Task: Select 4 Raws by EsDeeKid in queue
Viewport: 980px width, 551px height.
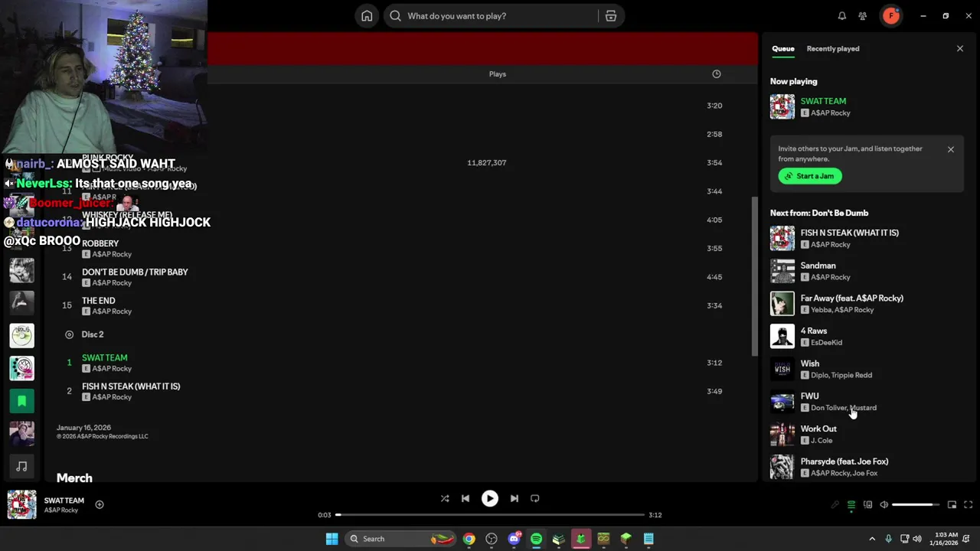Action: [867, 337]
